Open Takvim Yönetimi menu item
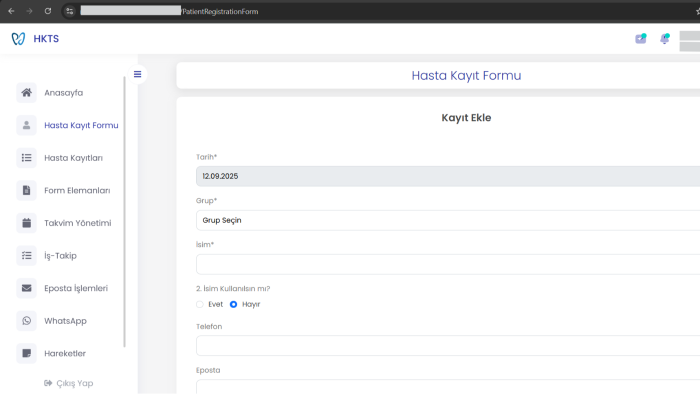This screenshot has width=700, height=394. pos(78,223)
